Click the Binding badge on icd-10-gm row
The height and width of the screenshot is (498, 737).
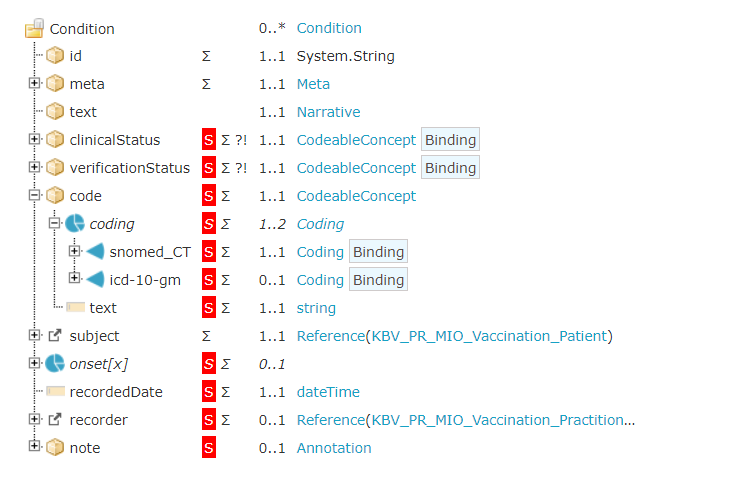click(378, 280)
